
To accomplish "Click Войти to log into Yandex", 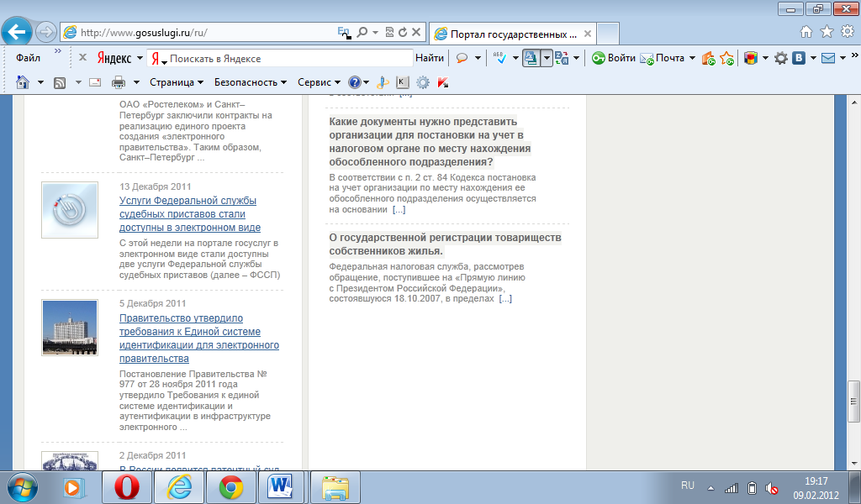I will coord(613,58).
